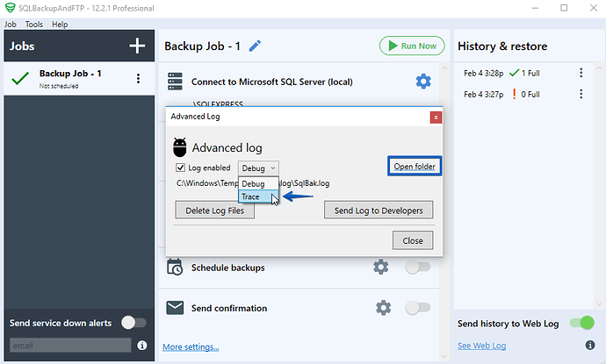Viewport: 606px width, 364px height.
Task: Click the middle panel scroll up arrow
Action: [x=444, y=68]
